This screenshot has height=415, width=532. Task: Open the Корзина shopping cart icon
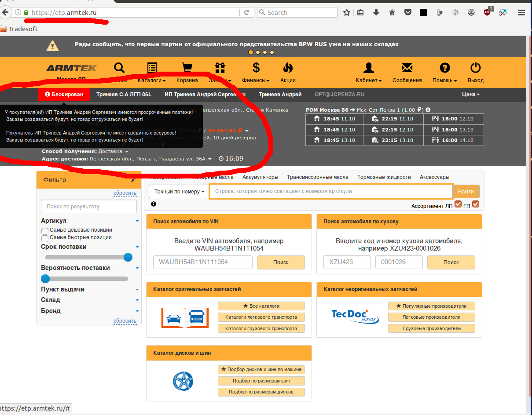point(187,68)
